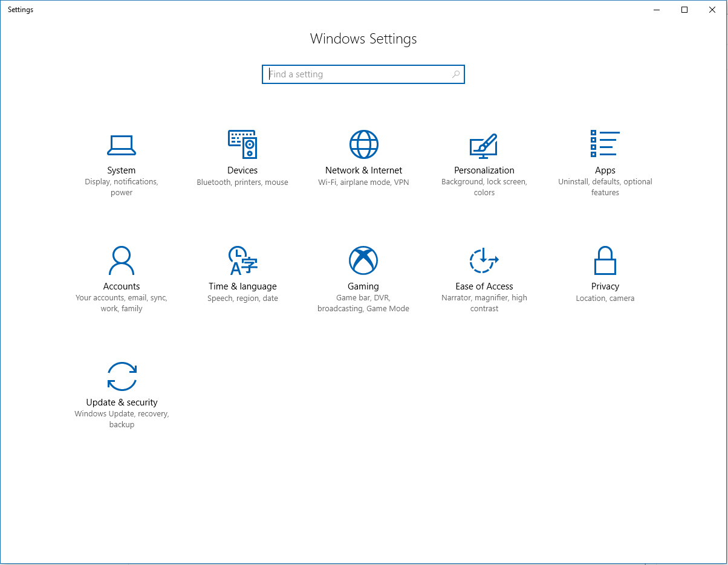Focus the 'Find a setting' search field
This screenshot has height=565, width=728.
coord(363,74)
